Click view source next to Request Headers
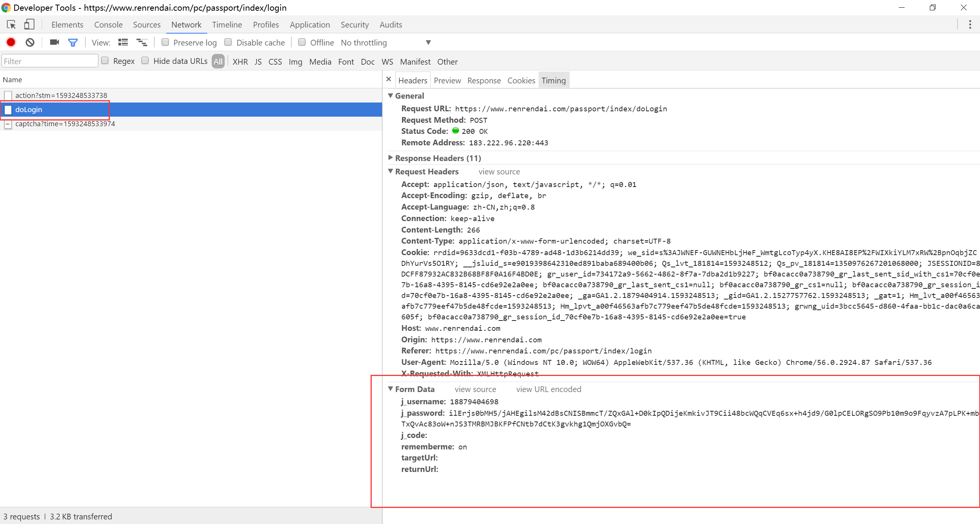Image resolution: width=980 pixels, height=524 pixels. [x=499, y=172]
